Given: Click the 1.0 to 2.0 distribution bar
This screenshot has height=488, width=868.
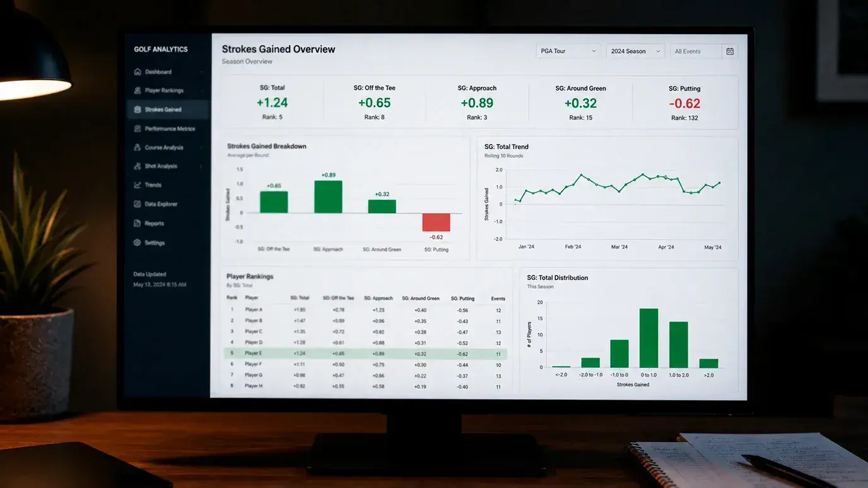Looking at the screenshot, I should tap(679, 345).
